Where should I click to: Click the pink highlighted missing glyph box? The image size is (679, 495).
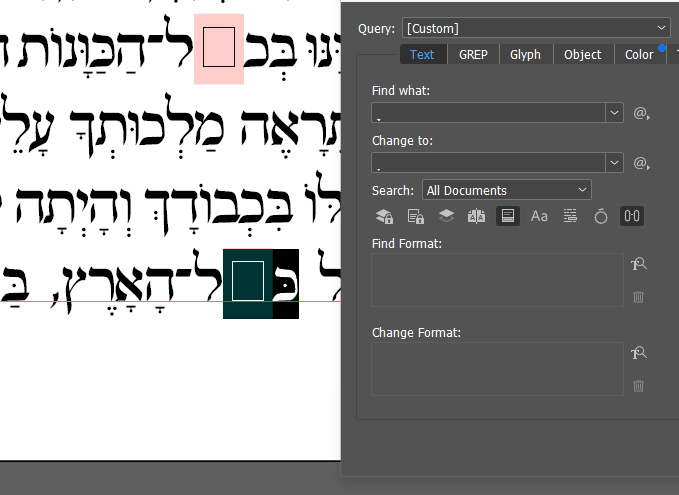219,48
